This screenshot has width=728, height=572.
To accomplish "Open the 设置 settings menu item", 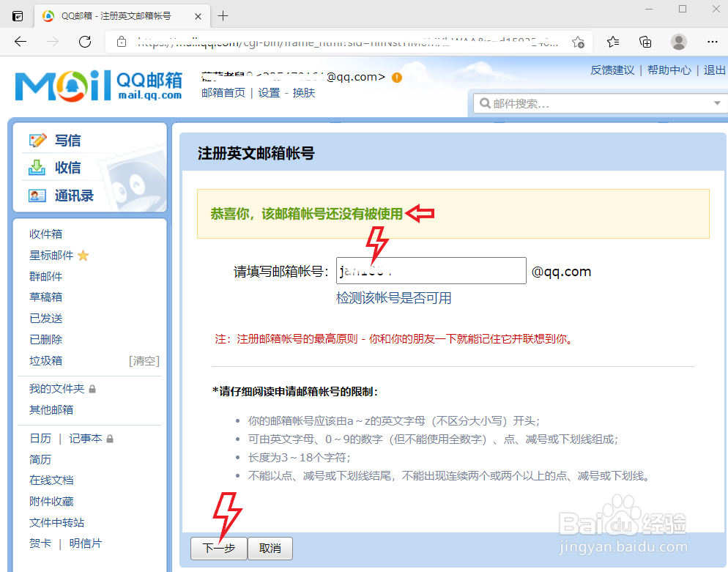I will pos(269,93).
